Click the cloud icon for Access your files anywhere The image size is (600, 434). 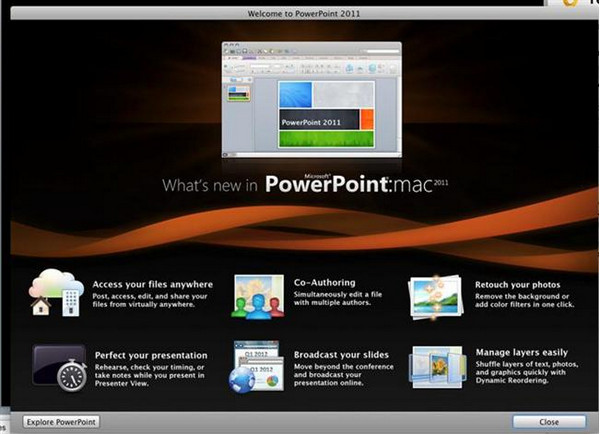click(x=57, y=293)
